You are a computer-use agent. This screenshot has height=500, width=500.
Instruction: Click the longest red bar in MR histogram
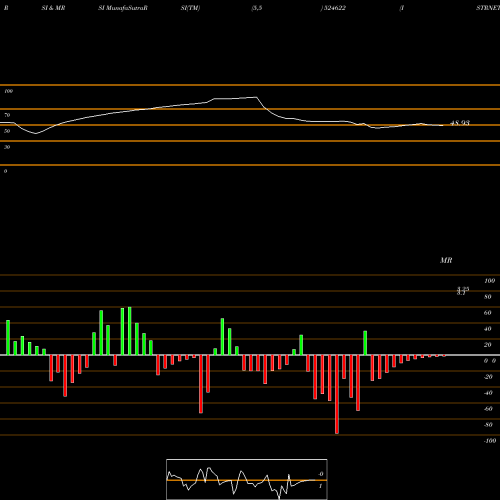337,394
